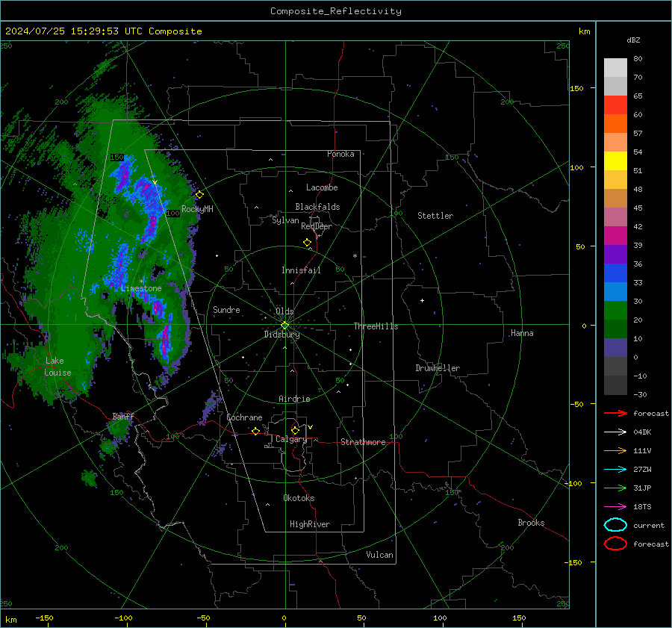Click the Strathmore label
The image size is (672, 628).
click(x=363, y=442)
